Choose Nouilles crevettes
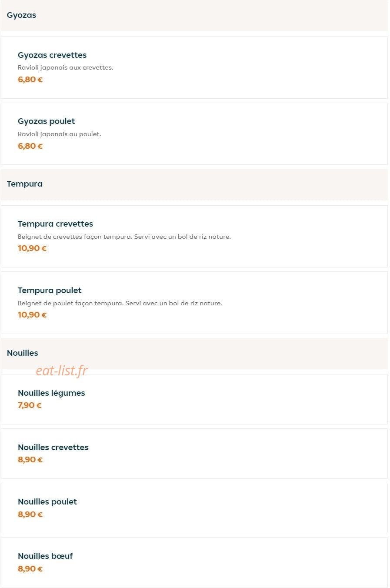 click(x=194, y=454)
